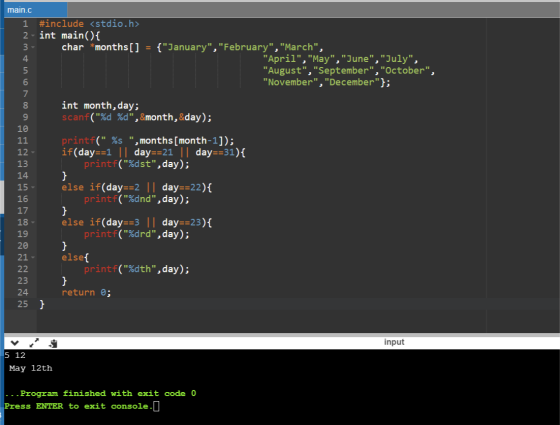The width and height of the screenshot is (560, 425).
Task: Click the "February" string in the array
Action: coord(246,47)
